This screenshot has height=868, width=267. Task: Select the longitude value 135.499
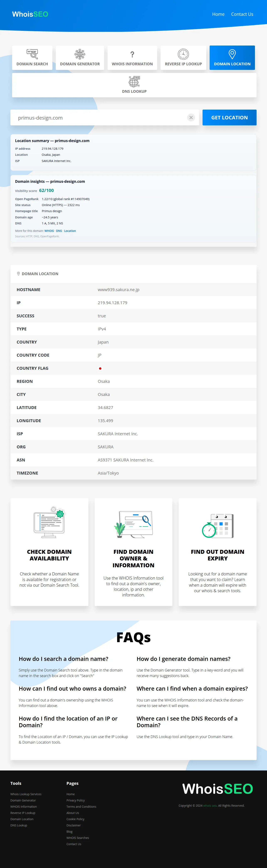pos(105,420)
